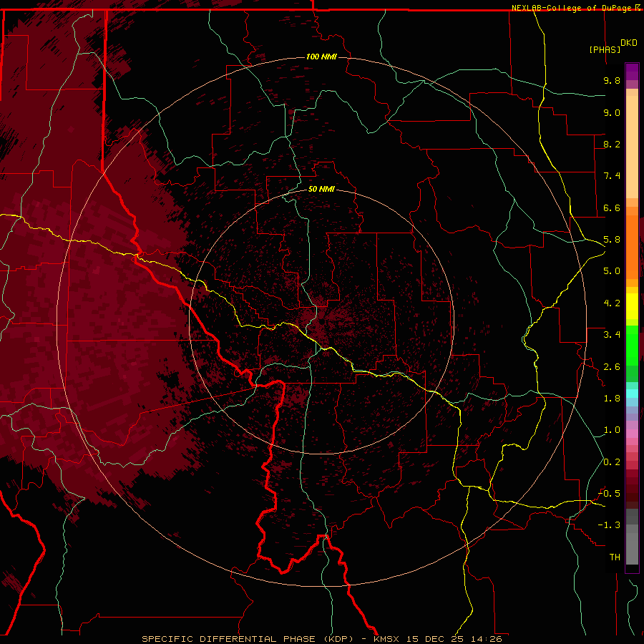The width and height of the screenshot is (644, 644).
Task: Click the NEXLAB-College of DuPage credit text
Action: click(x=572, y=8)
